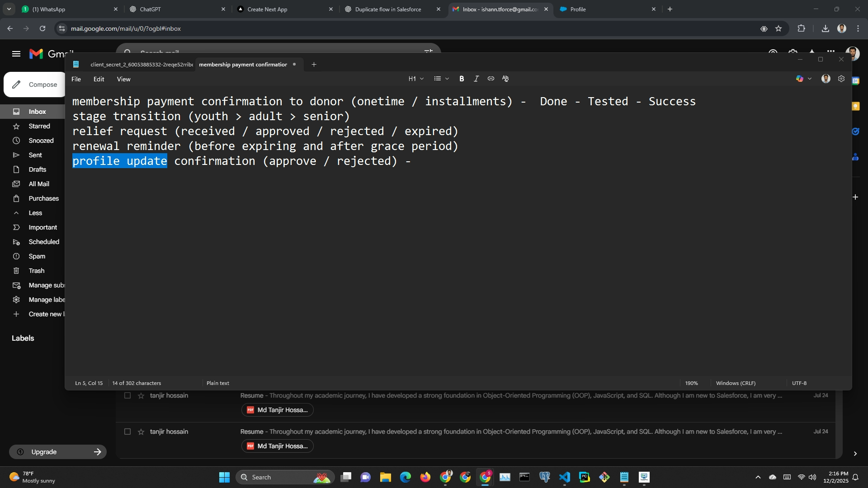Viewport: 868px width, 488px height.
Task: Toggle bold formatting in Notepad toolbar
Action: coord(462,79)
